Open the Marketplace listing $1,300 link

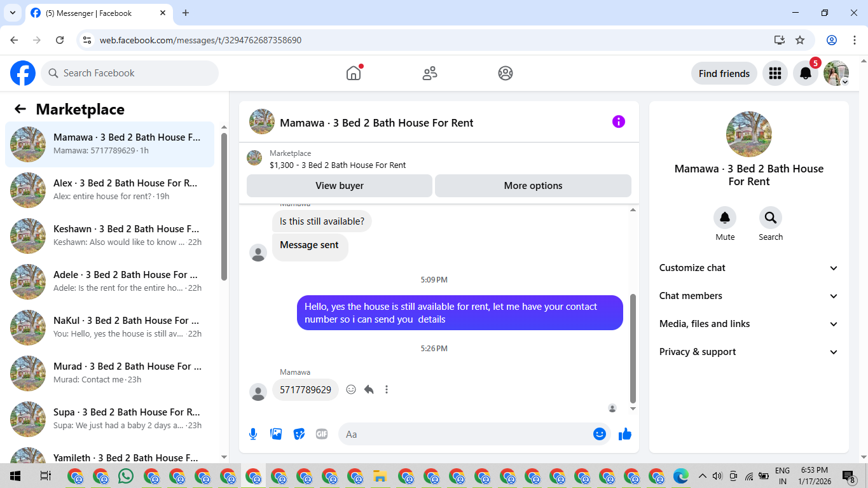tap(338, 165)
